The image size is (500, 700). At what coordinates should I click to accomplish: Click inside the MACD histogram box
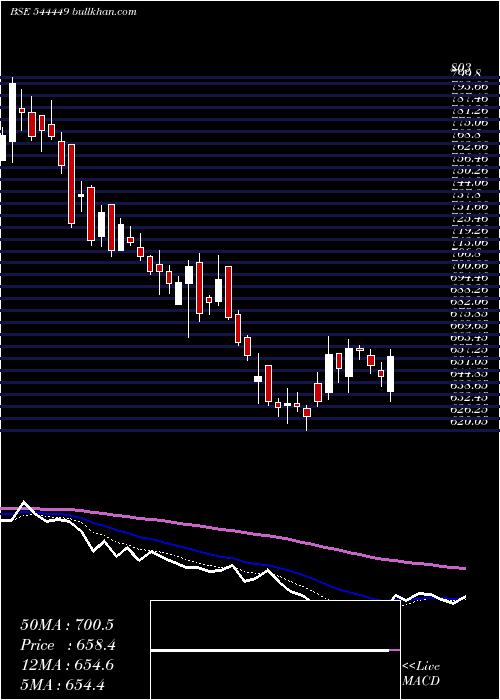tap(275, 650)
